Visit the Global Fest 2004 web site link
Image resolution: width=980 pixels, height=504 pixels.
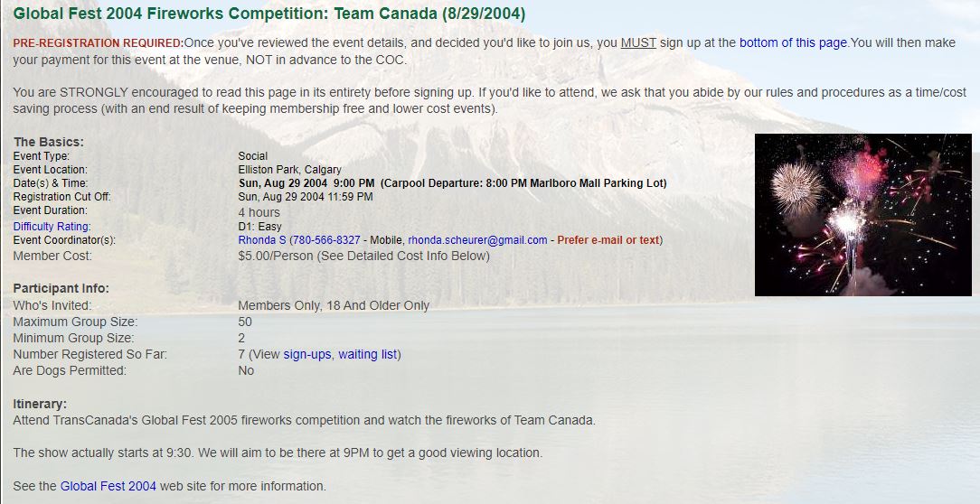(x=108, y=486)
